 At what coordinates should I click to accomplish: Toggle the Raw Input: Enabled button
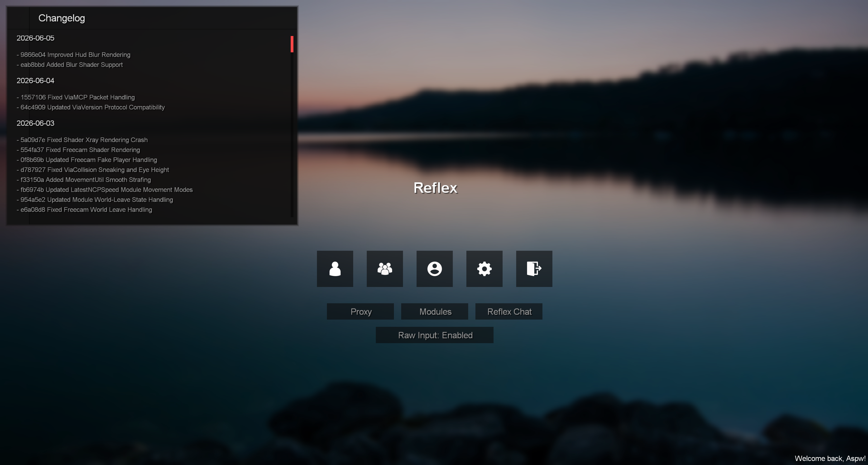435,335
